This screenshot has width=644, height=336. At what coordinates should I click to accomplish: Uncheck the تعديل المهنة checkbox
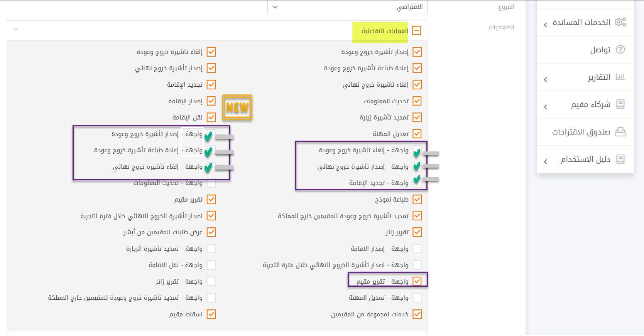click(417, 134)
